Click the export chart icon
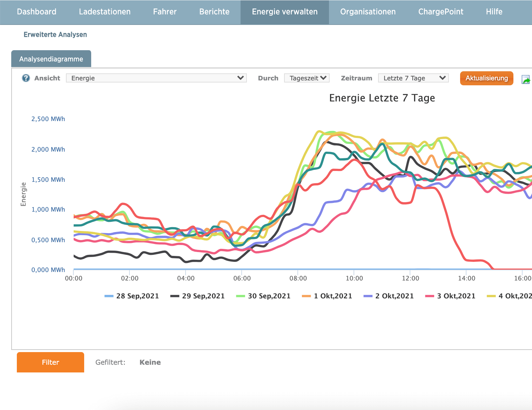Viewport: 532px width, 410px height. pos(526,80)
